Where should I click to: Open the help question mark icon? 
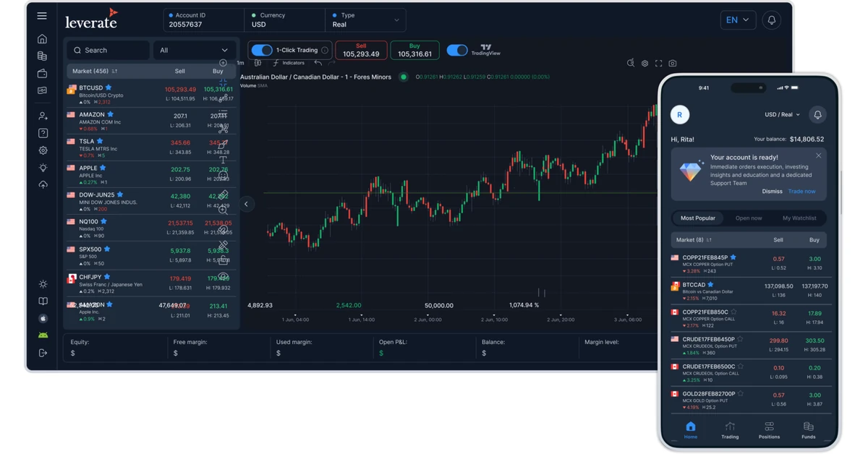tap(43, 133)
